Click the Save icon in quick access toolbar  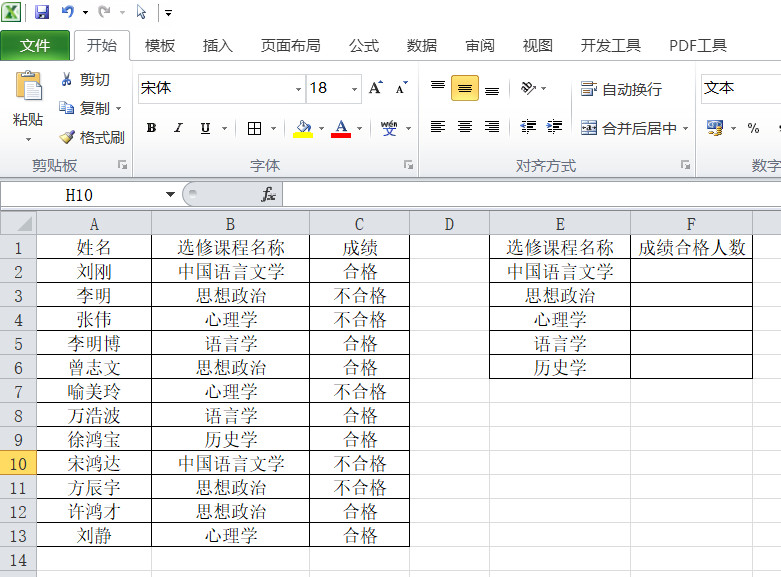coord(42,12)
